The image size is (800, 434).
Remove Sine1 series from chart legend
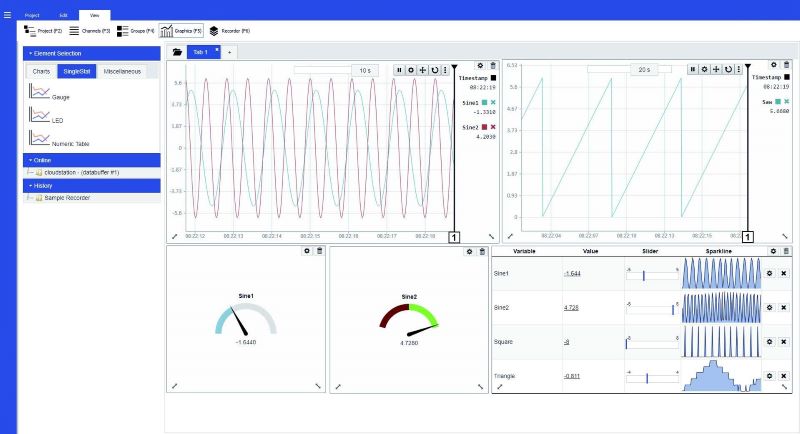493,102
